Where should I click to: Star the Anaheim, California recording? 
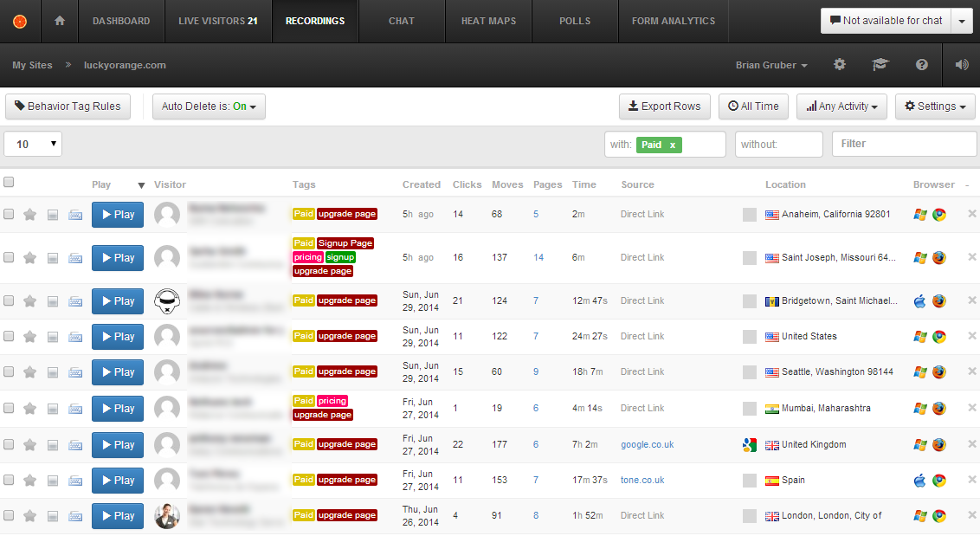click(30, 215)
